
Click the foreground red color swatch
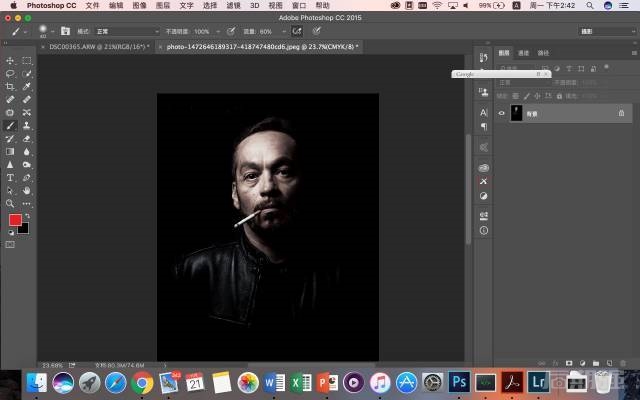tap(15, 220)
